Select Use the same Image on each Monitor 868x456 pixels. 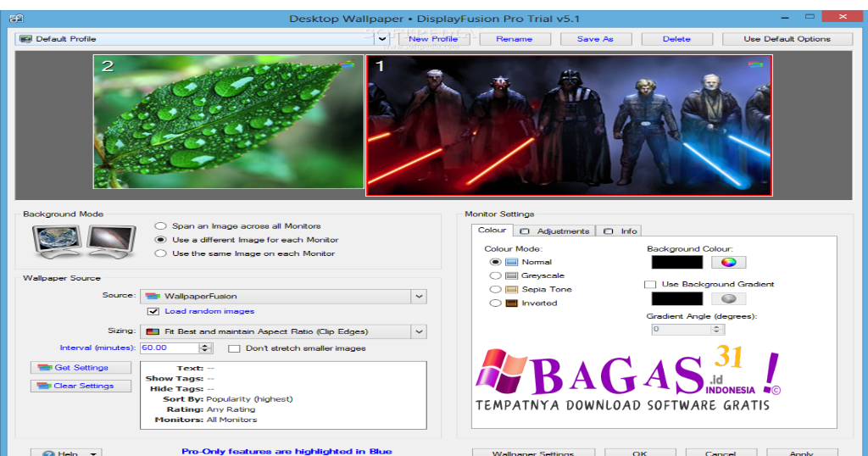[160, 253]
